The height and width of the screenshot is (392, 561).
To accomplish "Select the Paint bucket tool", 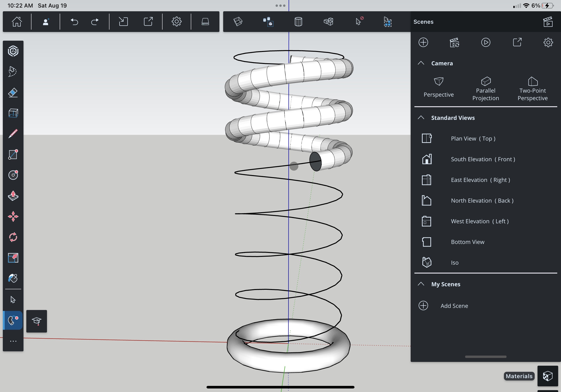I will pyautogui.click(x=13, y=278).
